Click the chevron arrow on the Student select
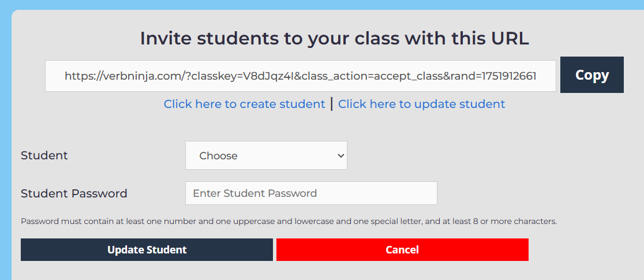The width and height of the screenshot is (644, 280). 340,155
